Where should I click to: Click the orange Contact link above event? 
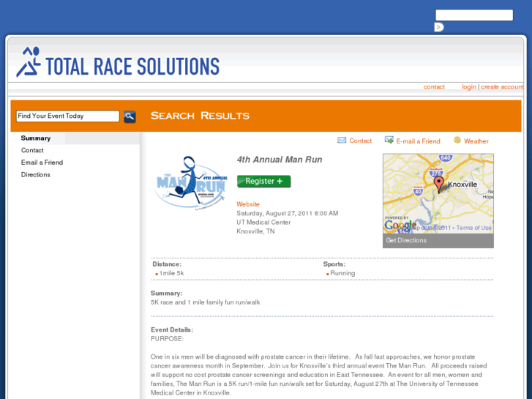tap(360, 141)
